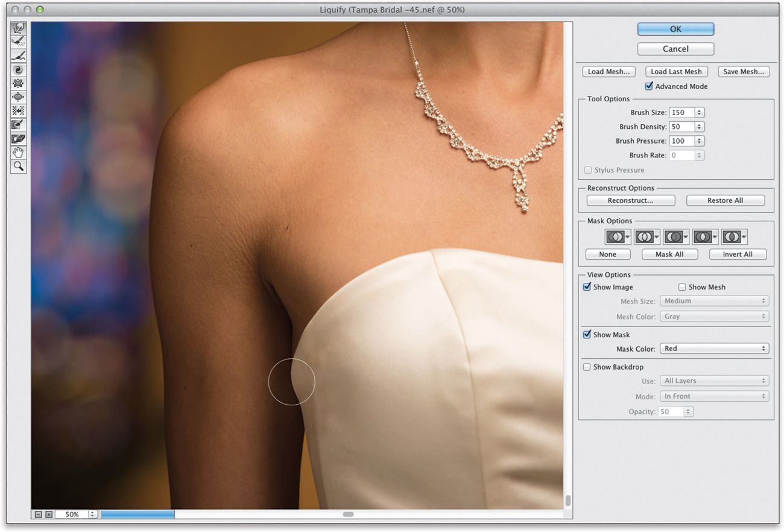Open the zoom level stepper at bottom
The height and width of the screenshot is (532, 784).
(x=93, y=515)
